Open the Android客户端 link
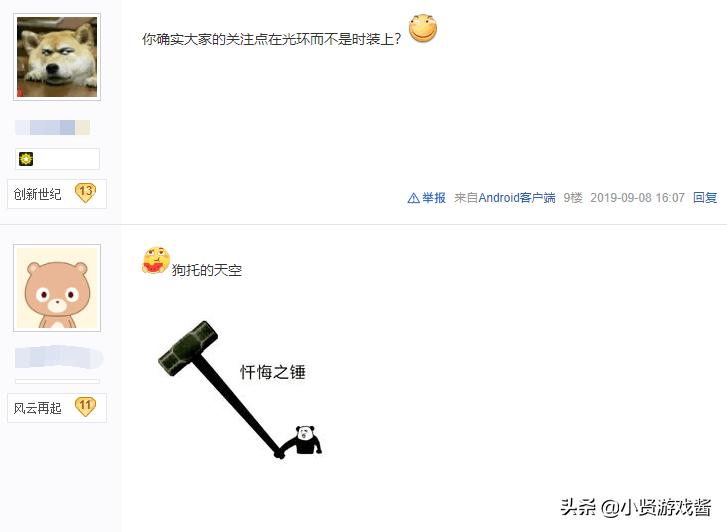Viewport: 727px width, 532px height. (x=517, y=198)
